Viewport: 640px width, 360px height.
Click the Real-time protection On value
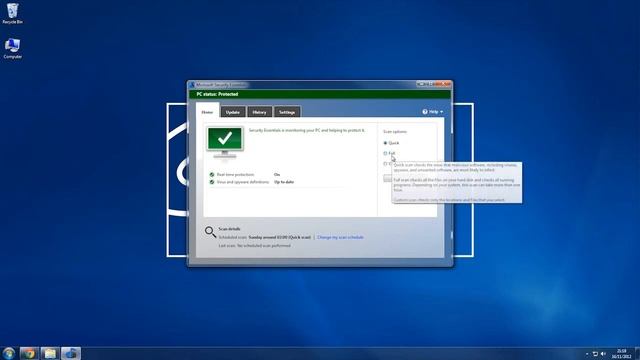click(x=277, y=175)
